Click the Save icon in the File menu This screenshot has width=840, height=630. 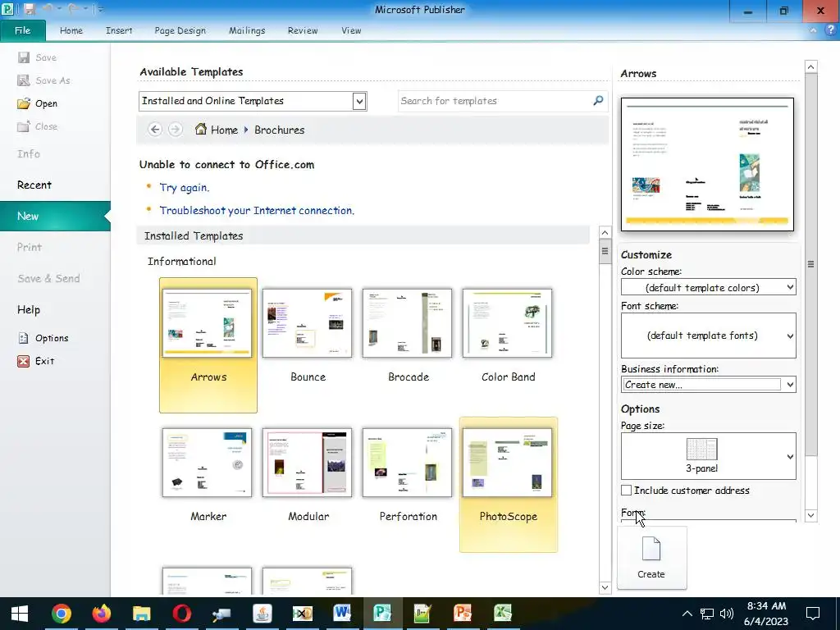(24, 57)
